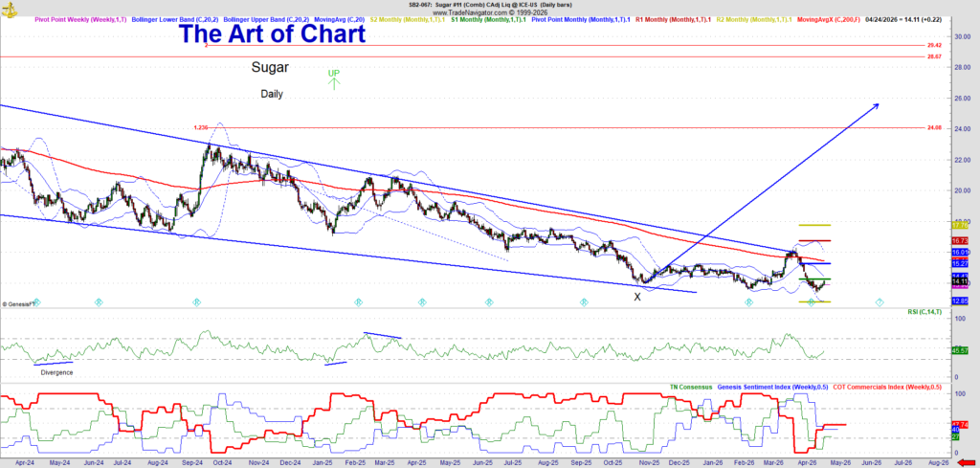Select the Bollinger Upper Band legend label

pyautogui.click(x=264, y=19)
